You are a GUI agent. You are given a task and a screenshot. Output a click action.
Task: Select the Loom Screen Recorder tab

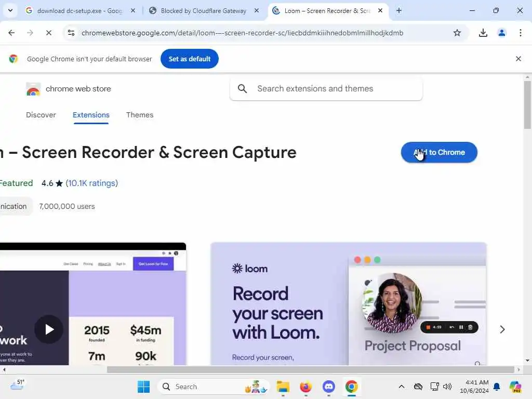327,11
